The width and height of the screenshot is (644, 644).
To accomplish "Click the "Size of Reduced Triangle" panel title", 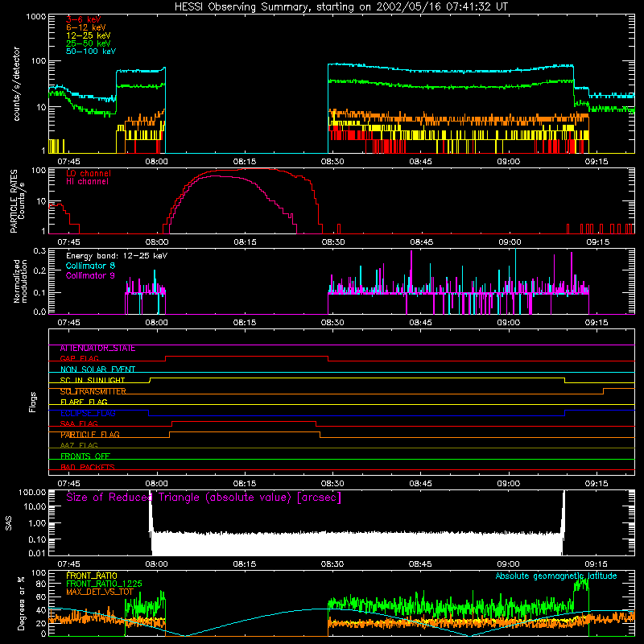I will click(x=204, y=497).
